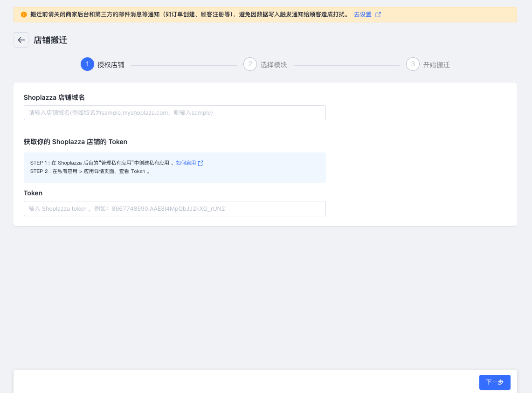
Task: Focus the Shoplazza 店铺域名 input field
Action: pos(175,113)
